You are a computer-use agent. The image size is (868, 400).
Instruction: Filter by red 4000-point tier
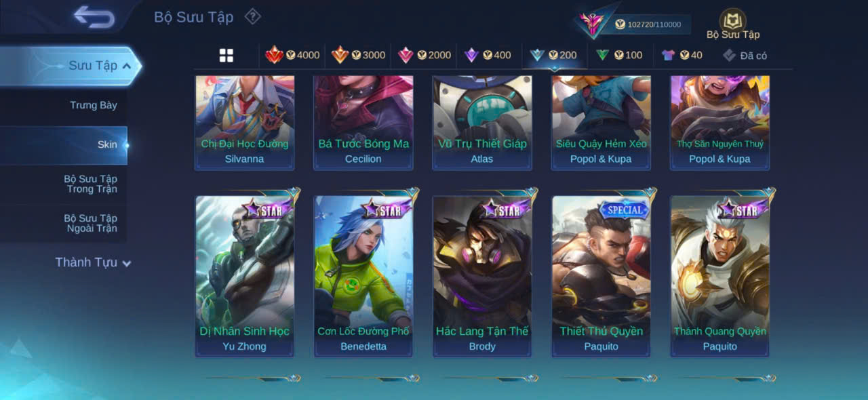(x=292, y=55)
